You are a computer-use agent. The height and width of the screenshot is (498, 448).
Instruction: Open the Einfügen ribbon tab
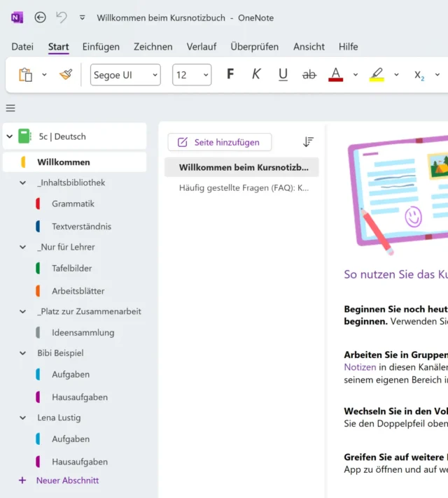coord(101,47)
